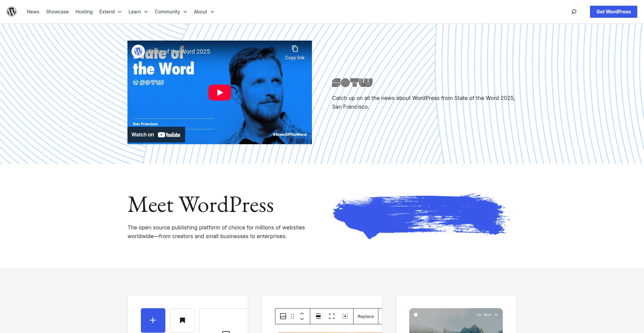The image size is (644, 333).
Task: Click the image block icon in the toolbar
Action: click(x=283, y=316)
